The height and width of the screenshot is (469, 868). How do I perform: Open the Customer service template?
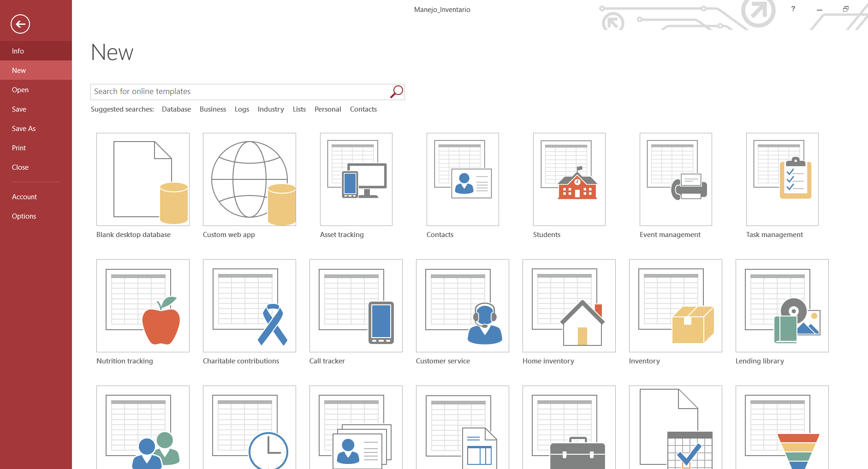462,306
